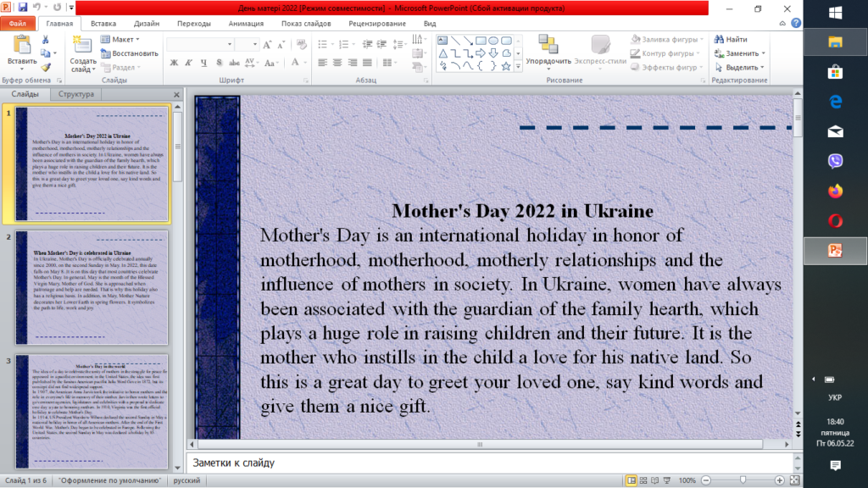Viewport: 868px width, 488px height.
Task: Open Firefox from the taskbar
Action: pos(835,191)
